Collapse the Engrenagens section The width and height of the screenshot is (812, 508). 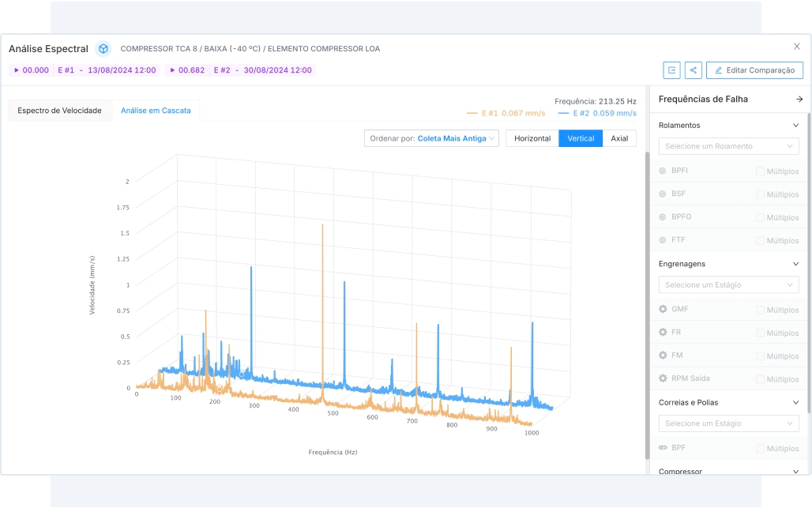(795, 264)
